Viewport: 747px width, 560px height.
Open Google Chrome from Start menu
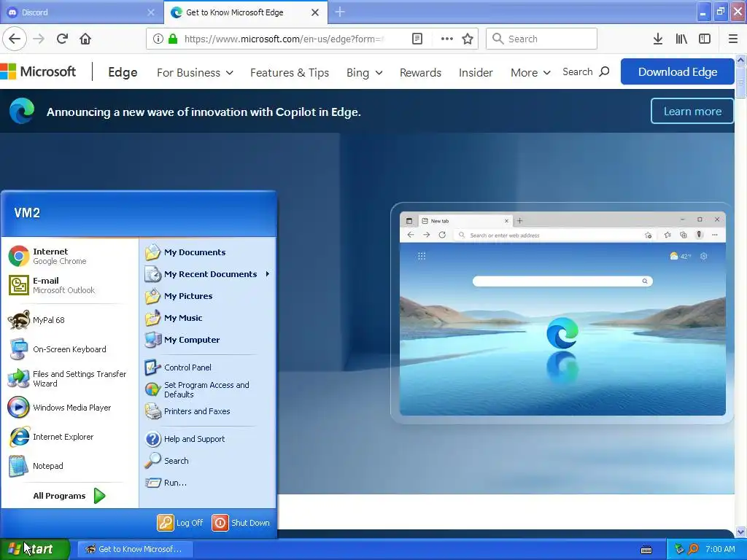[69, 256]
